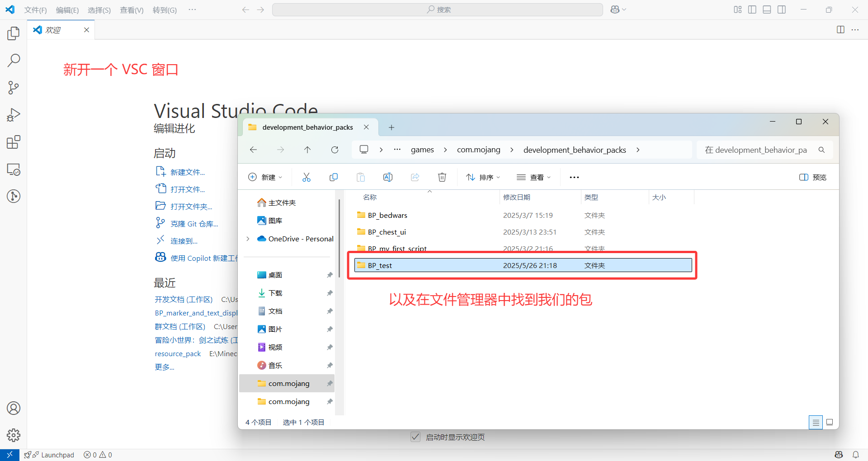The width and height of the screenshot is (868, 461).
Task: Toggle the 预览 preview pane
Action: [x=813, y=177]
